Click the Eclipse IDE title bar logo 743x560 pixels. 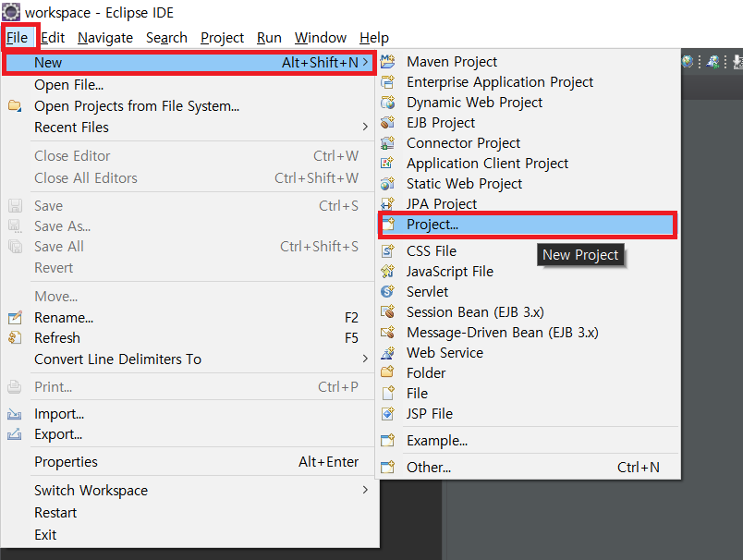[11, 12]
